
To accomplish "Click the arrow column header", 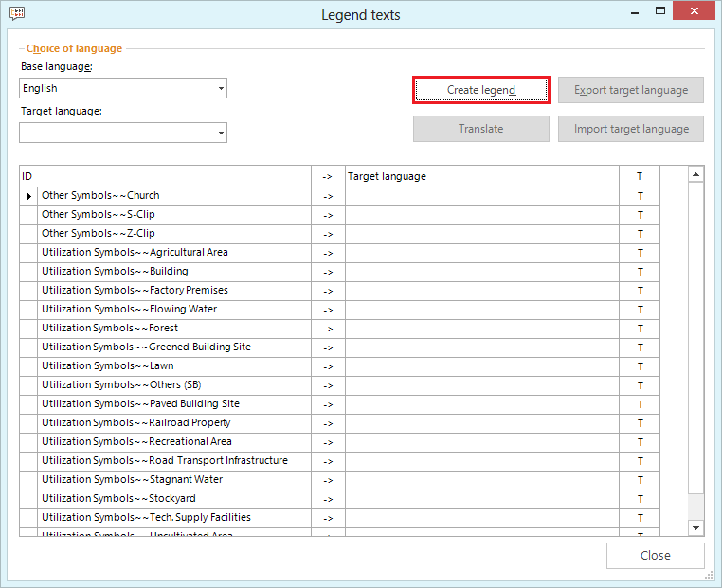I will tap(328, 176).
